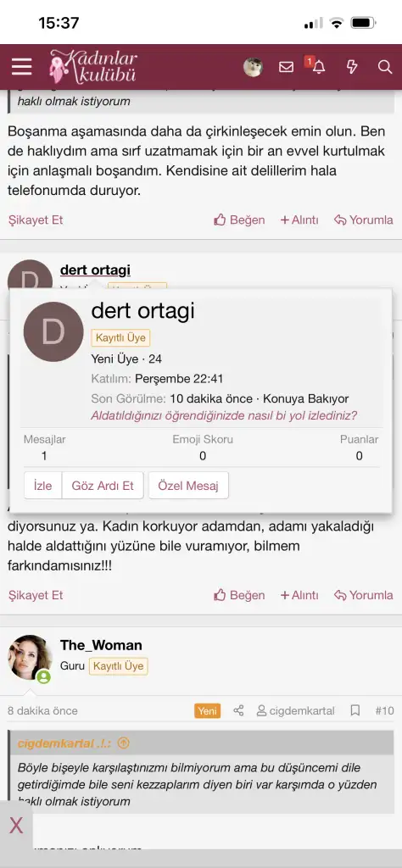
Task: Open the inbox envelope icon
Action: point(287,67)
